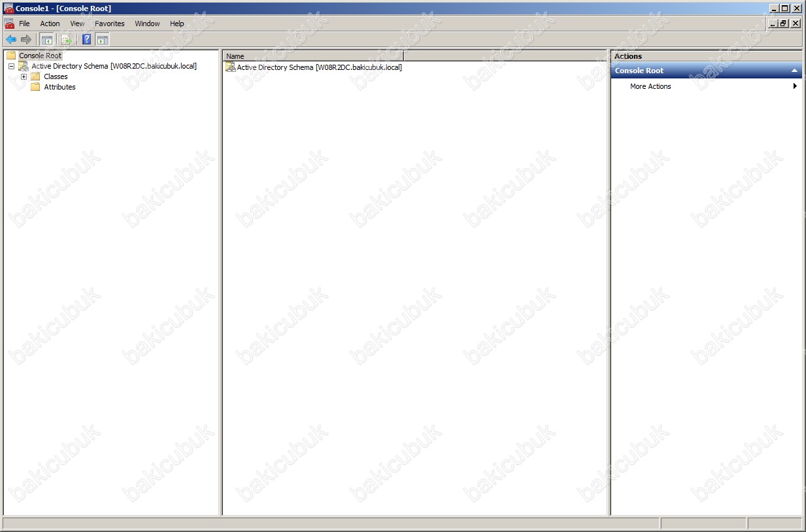
Task: Click the Attributes folder icon
Action: pos(36,87)
